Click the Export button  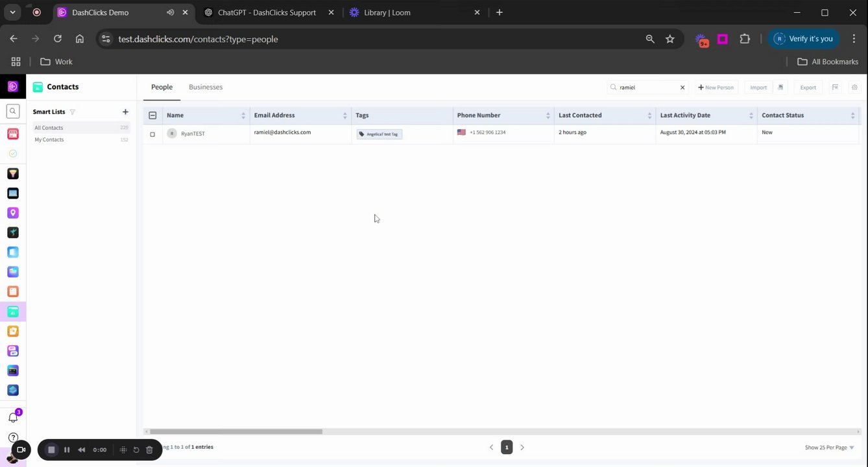point(808,87)
